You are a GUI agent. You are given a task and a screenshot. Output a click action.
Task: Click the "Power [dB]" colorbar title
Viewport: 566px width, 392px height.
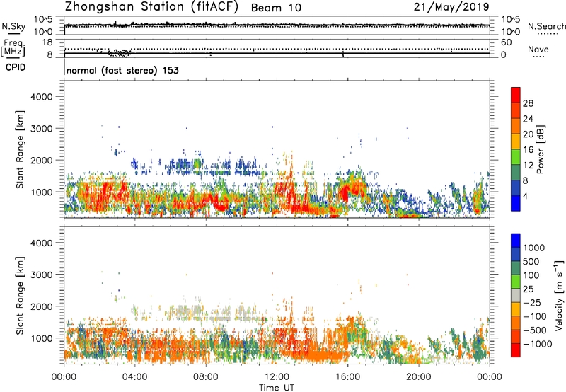click(541, 149)
